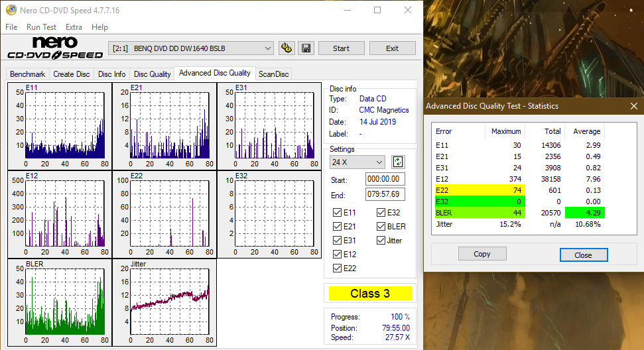This screenshot has width=644, height=350.
Task: Switch to the Benchmark tab
Action: click(27, 74)
